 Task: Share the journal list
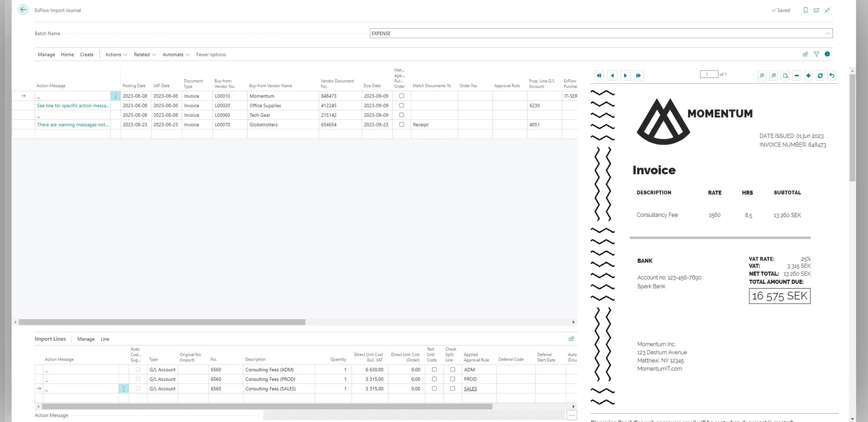(806, 54)
